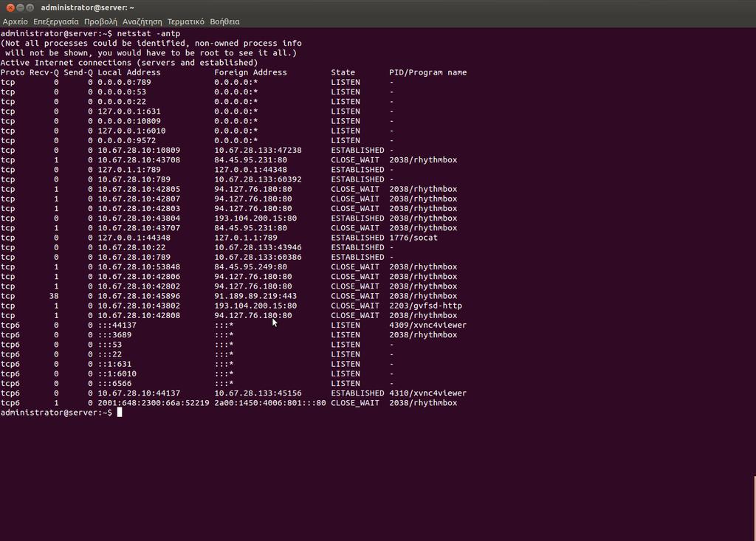Click local address 0.0.0.0:53
This screenshot has width=756, height=541.
[122, 92]
